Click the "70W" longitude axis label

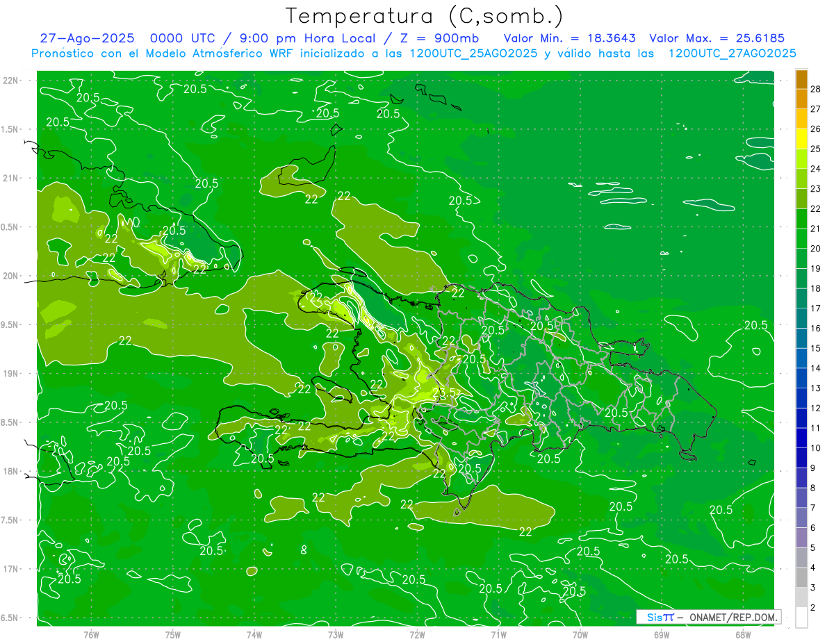tap(580, 635)
